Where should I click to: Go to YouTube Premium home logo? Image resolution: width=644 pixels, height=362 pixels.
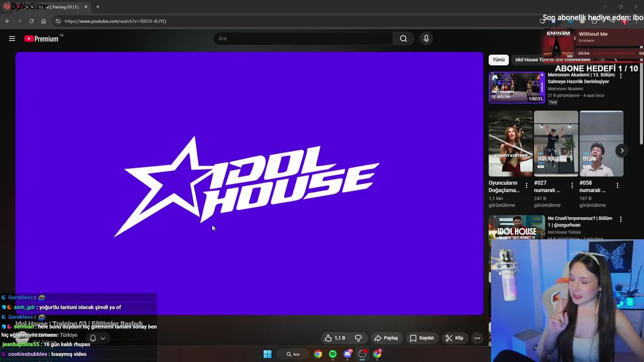[x=41, y=39]
